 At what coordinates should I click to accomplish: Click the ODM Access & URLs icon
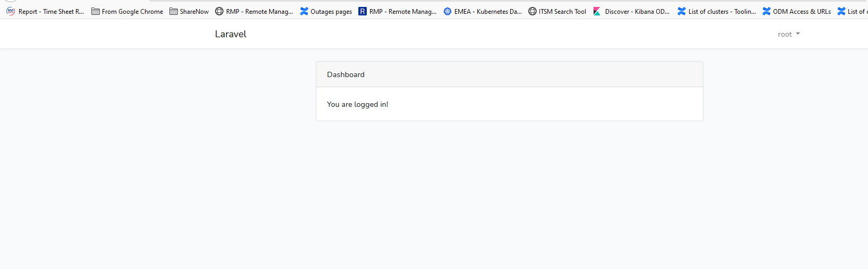(x=767, y=11)
